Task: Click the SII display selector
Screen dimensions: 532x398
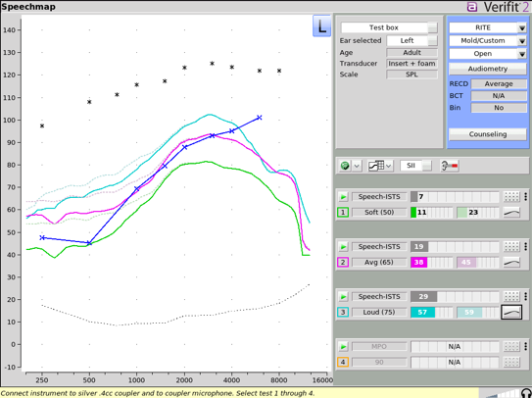Action: 415,166
